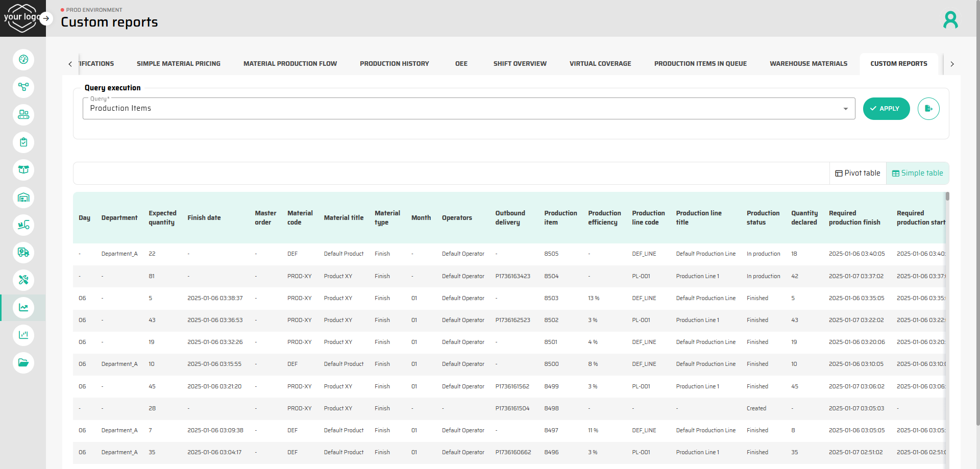Screen dimensions: 980x469
Task: Expand the sidebar with arrow toggle
Action: tap(46, 18)
